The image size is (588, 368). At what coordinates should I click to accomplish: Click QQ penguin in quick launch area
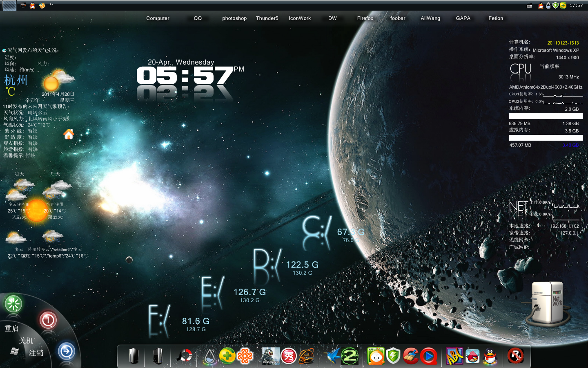pos(33,5)
